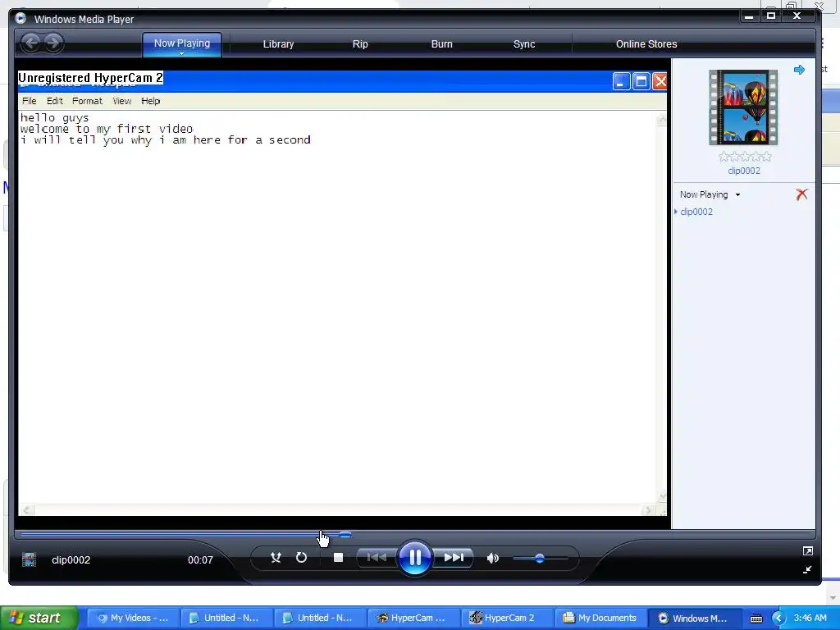
Task: Switch to full screen view
Action: (x=808, y=550)
